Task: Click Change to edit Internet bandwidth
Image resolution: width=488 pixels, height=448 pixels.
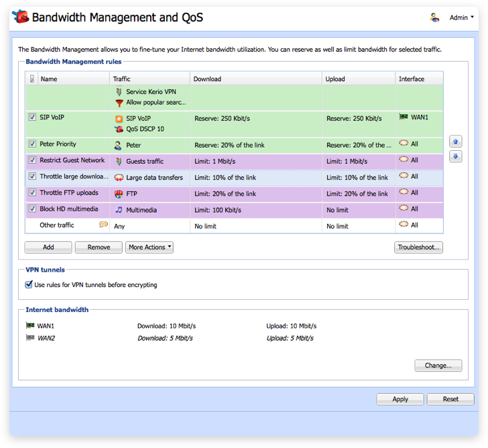Action: pos(438,366)
